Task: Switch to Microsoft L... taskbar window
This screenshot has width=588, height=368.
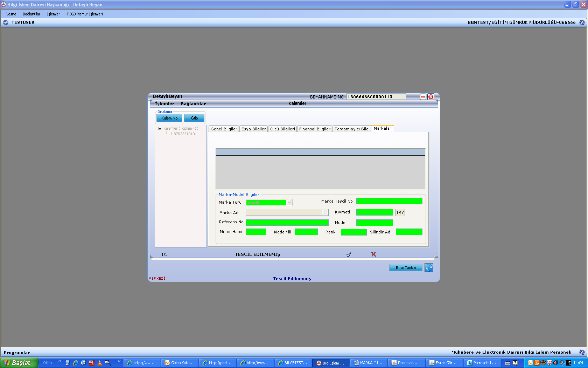Action: click(482, 363)
